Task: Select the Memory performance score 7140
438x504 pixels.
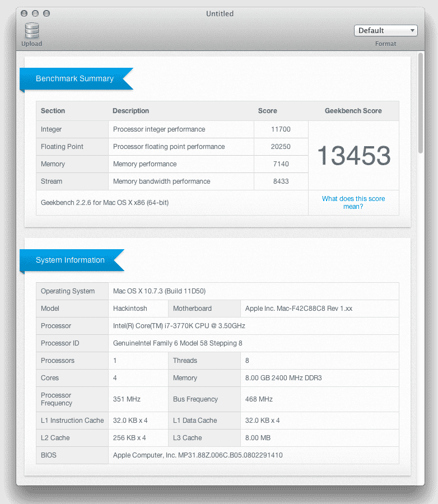Action: [281, 164]
